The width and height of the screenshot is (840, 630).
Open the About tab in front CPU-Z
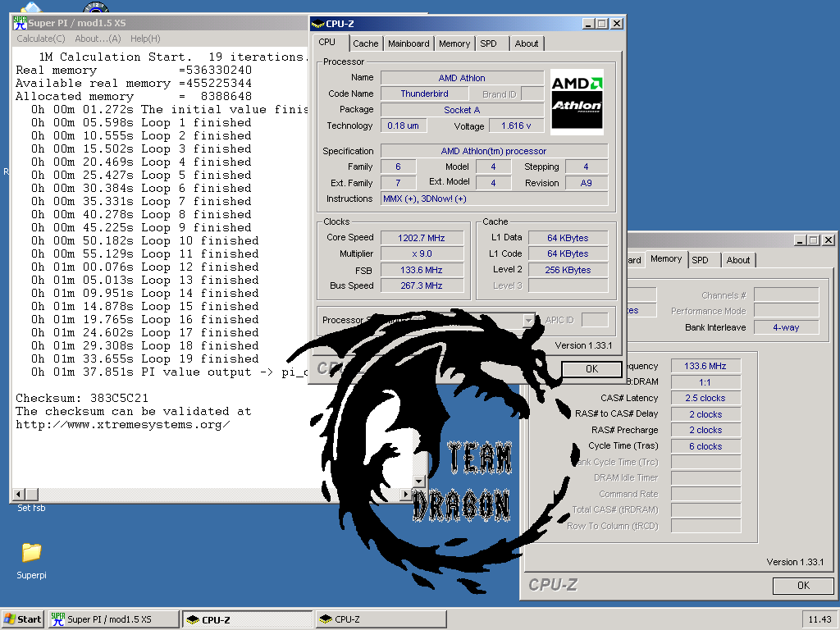[527, 43]
